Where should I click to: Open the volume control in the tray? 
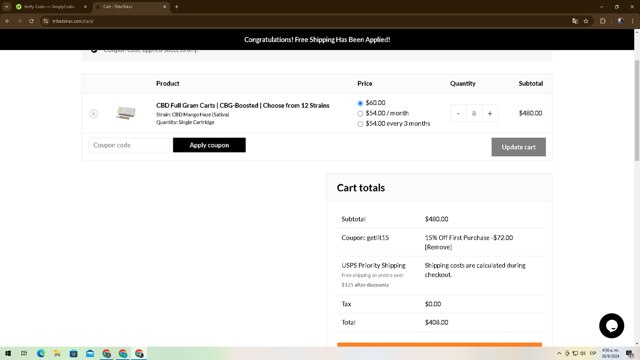coord(583,353)
